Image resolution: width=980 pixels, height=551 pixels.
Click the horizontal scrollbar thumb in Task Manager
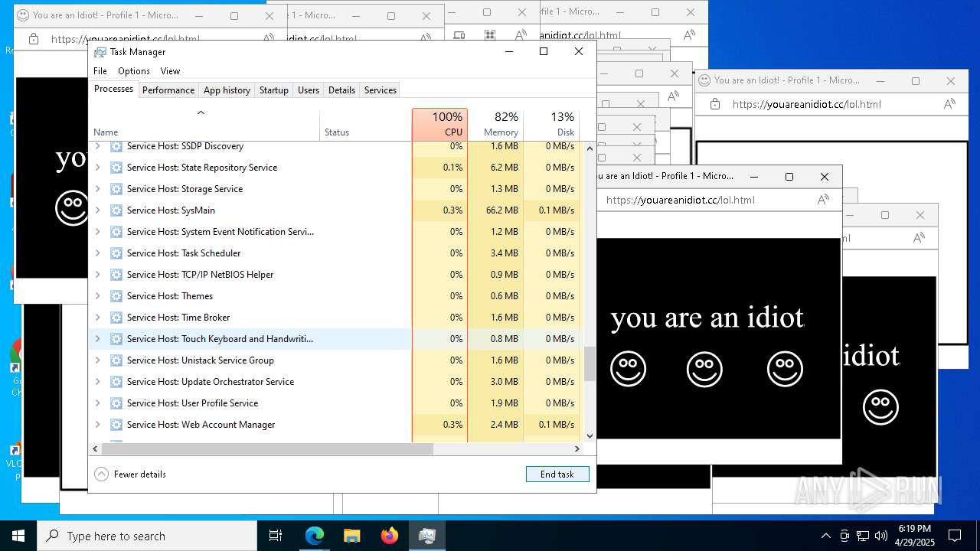[x=267, y=448]
